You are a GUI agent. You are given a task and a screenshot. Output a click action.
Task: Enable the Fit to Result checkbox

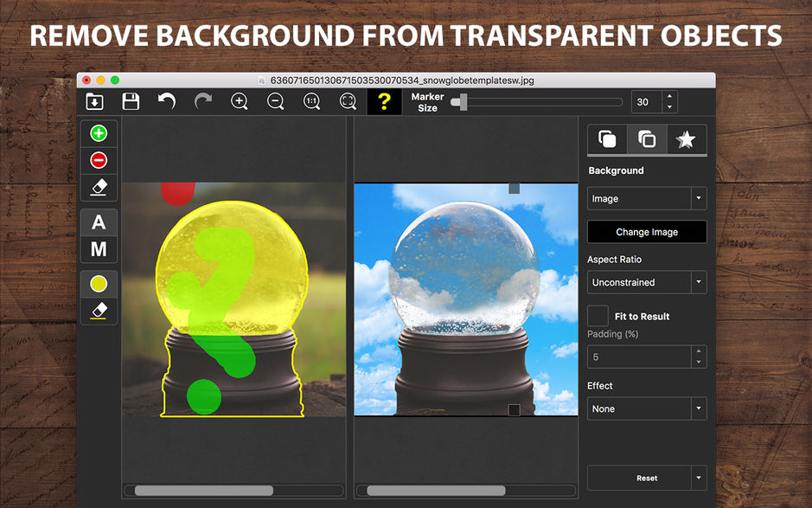tap(597, 315)
